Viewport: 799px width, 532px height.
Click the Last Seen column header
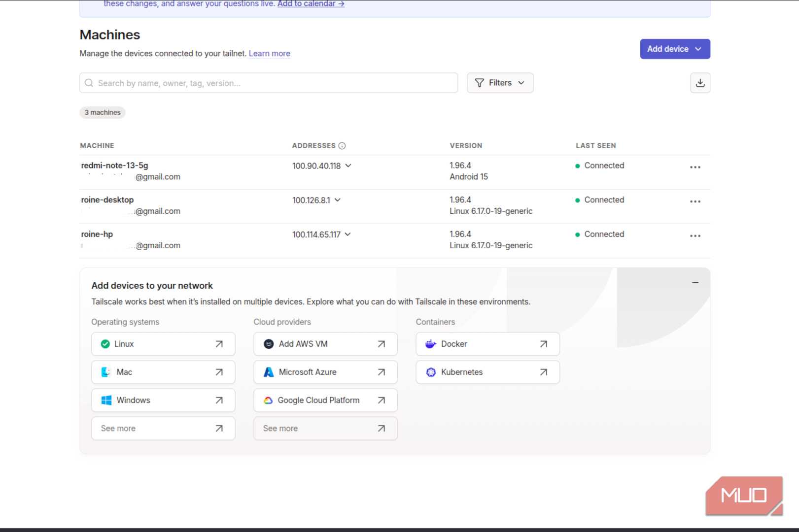point(596,146)
